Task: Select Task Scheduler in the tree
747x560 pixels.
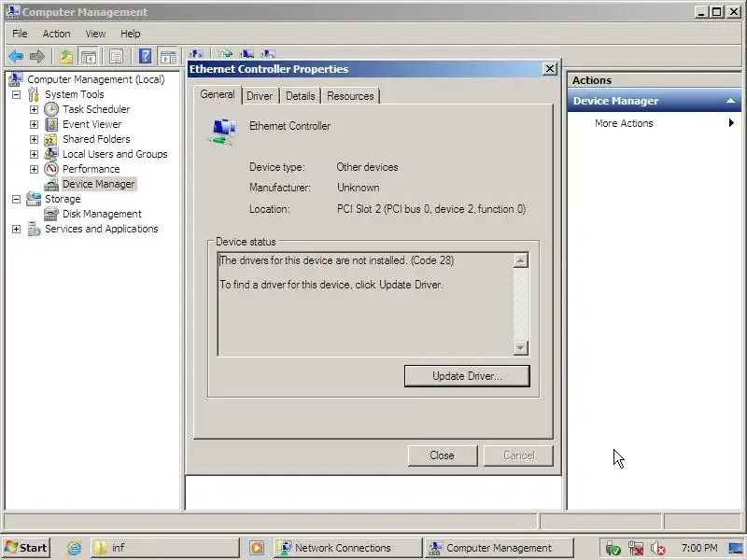Action: (96, 109)
